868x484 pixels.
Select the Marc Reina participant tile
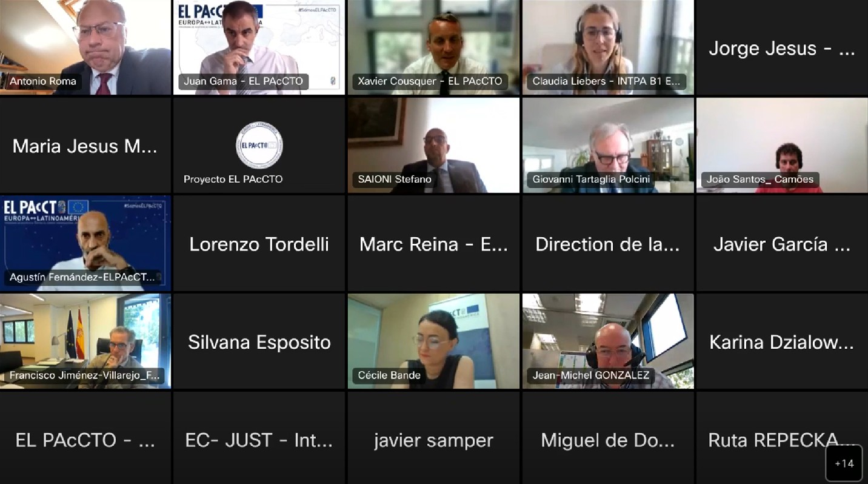(x=433, y=243)
